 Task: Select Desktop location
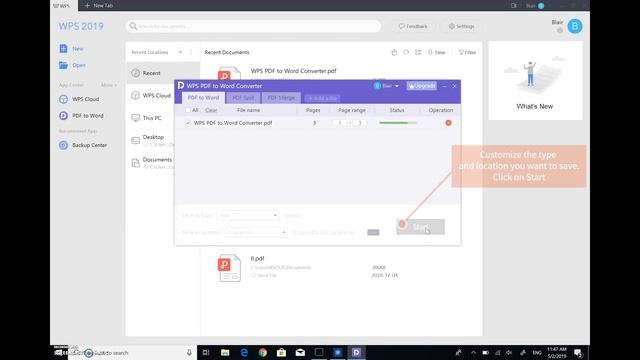(x=153, y=140)
